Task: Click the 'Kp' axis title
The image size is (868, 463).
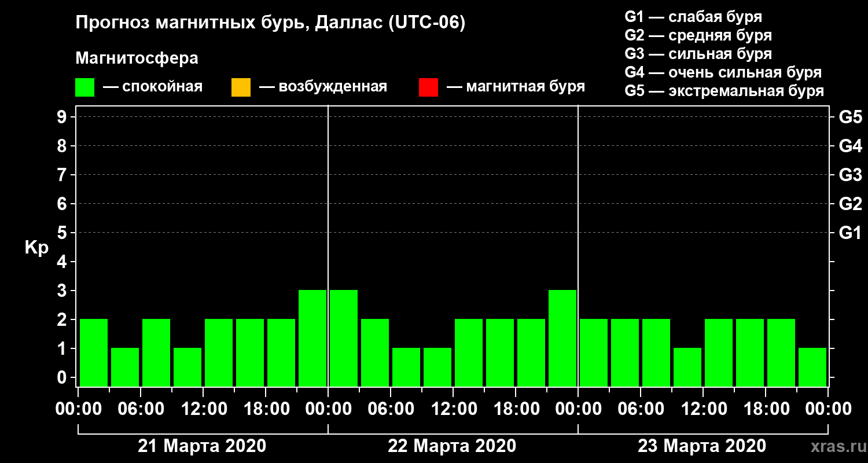Action: click(x=37, y=248)
